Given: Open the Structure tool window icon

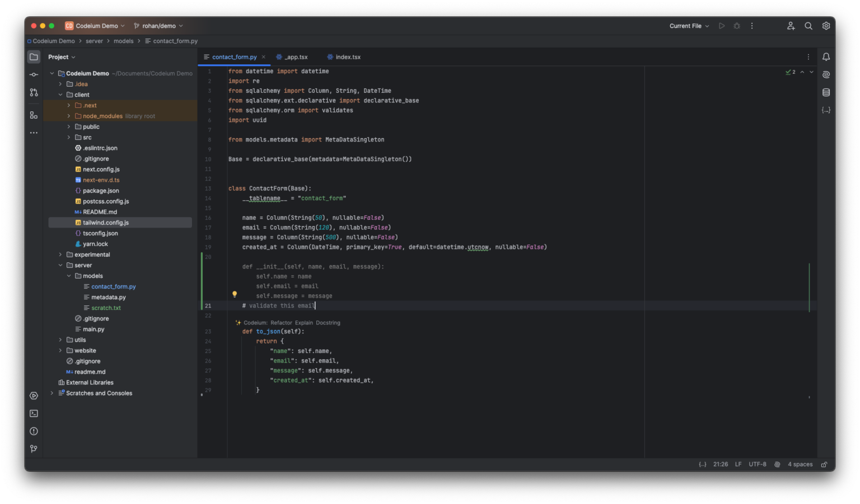Looking at the screenshot, I should pos(34,115).
